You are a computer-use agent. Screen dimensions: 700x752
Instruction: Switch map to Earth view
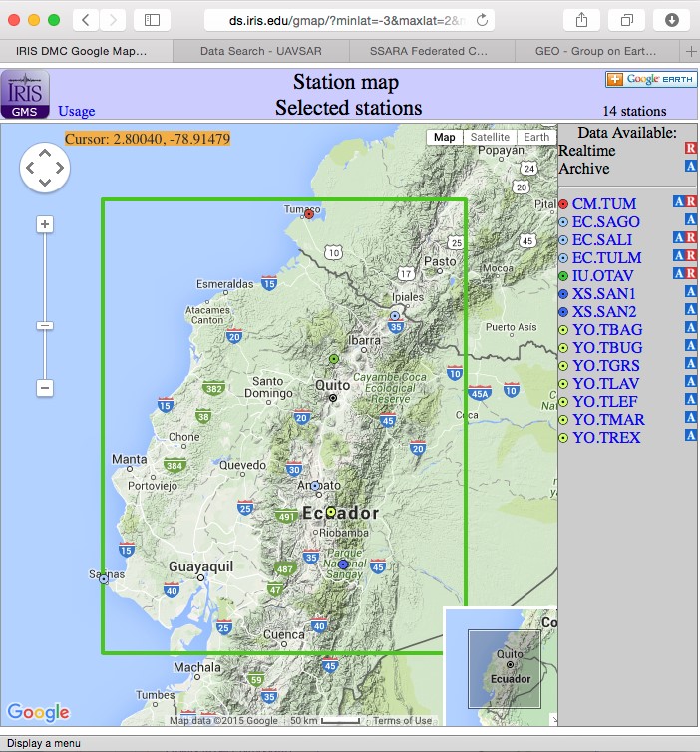[x=535, y=138]
